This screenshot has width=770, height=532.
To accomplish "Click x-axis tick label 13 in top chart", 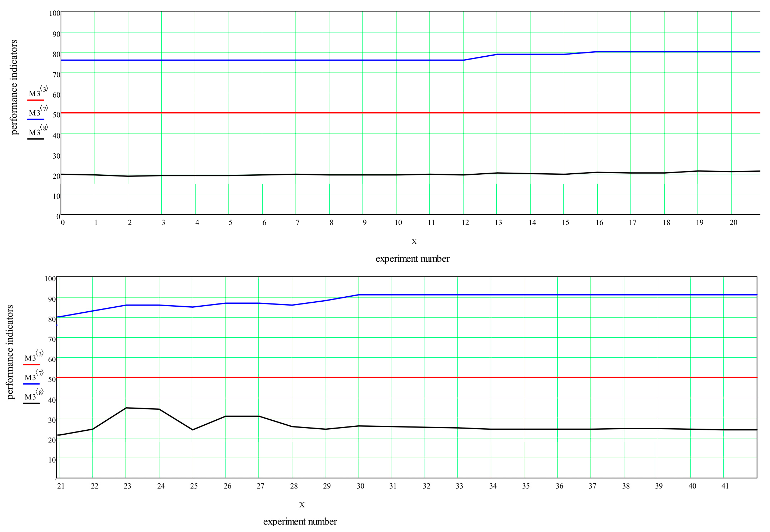I will (498, 223).
